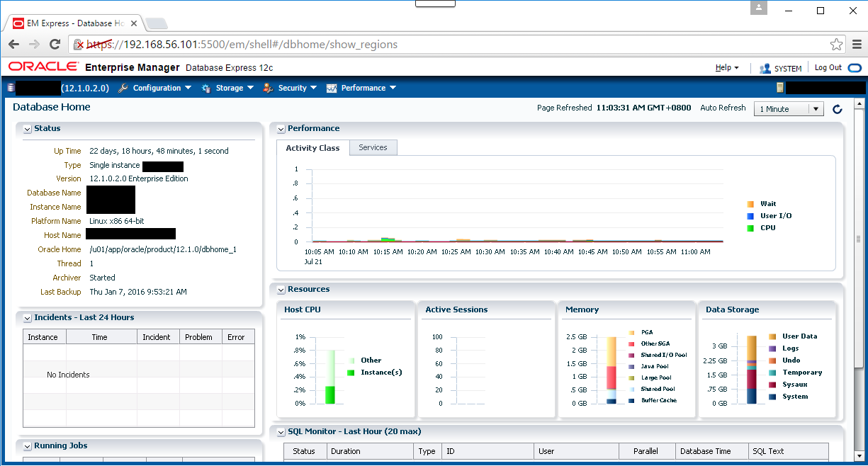Click the insecure certificate warning icon
This screenshot has height=466, width=868.
[79, 45]
